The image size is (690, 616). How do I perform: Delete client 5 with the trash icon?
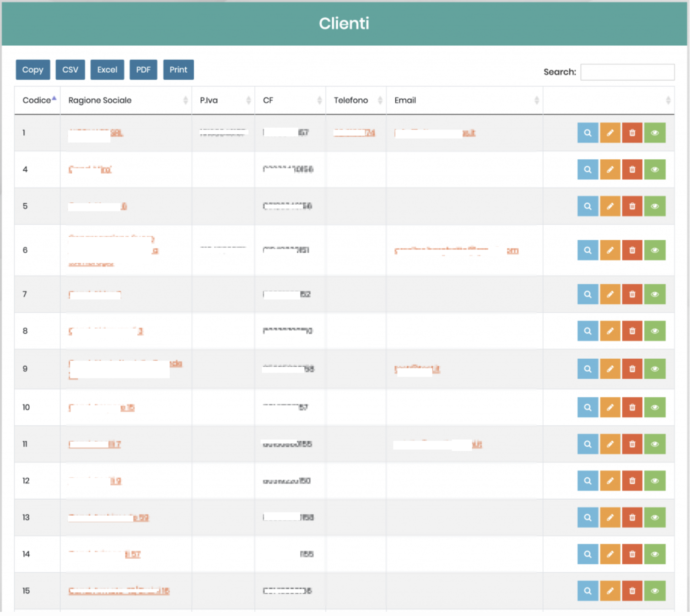click(632, 206)
